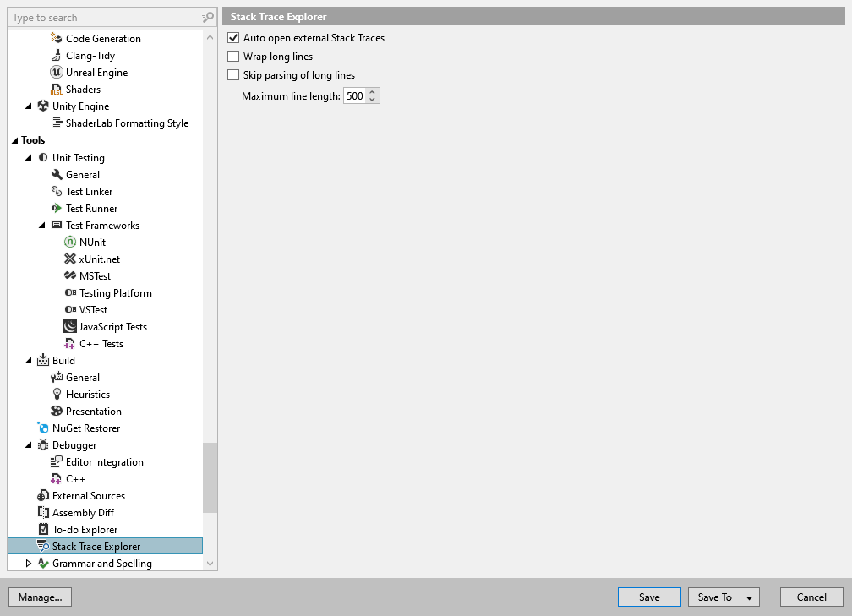
Task: Enable Wrap long lines
Action: tap(232, 56)
